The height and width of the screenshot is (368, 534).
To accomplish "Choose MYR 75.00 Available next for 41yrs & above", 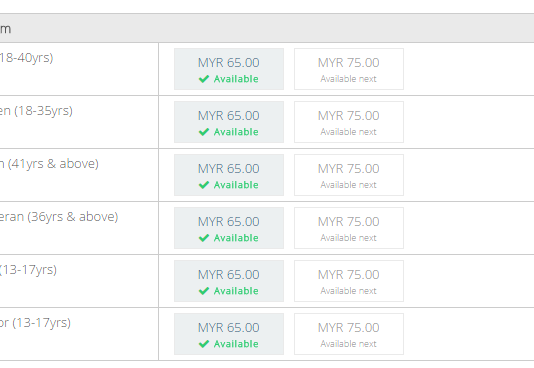I will [349, 175].
